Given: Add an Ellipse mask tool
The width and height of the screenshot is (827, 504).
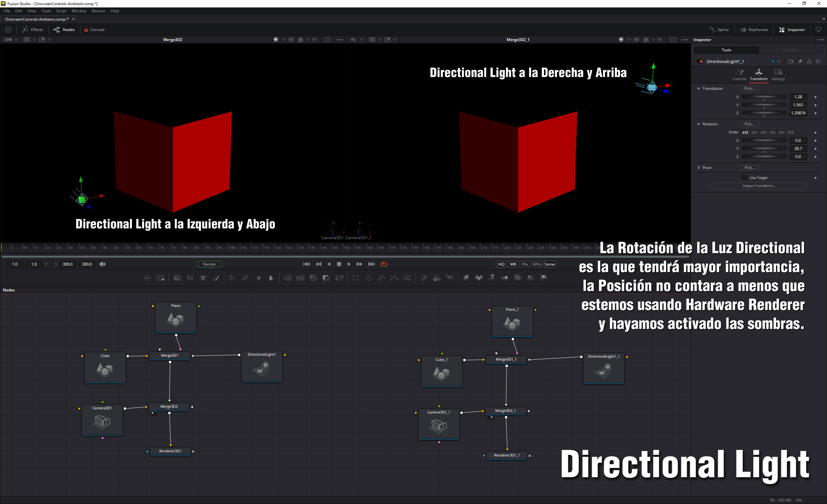Looking at the screenshot, I should click(x=369, y=278).
